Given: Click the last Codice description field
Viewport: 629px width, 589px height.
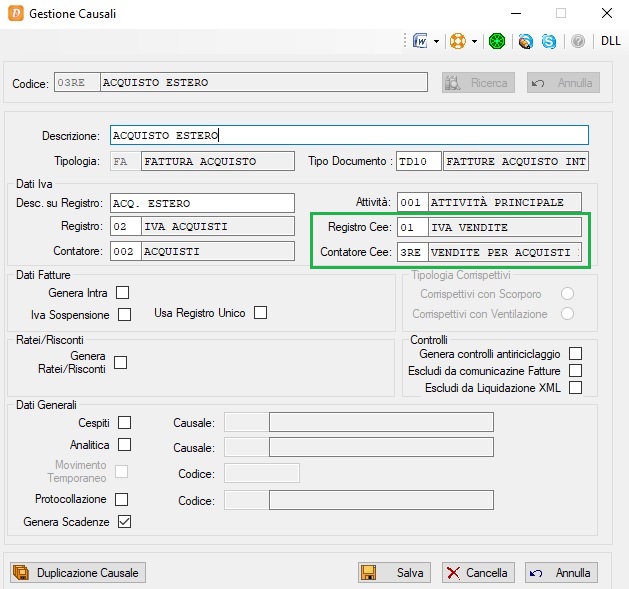Looking at the screenshot, I should [x=381, y=500].
